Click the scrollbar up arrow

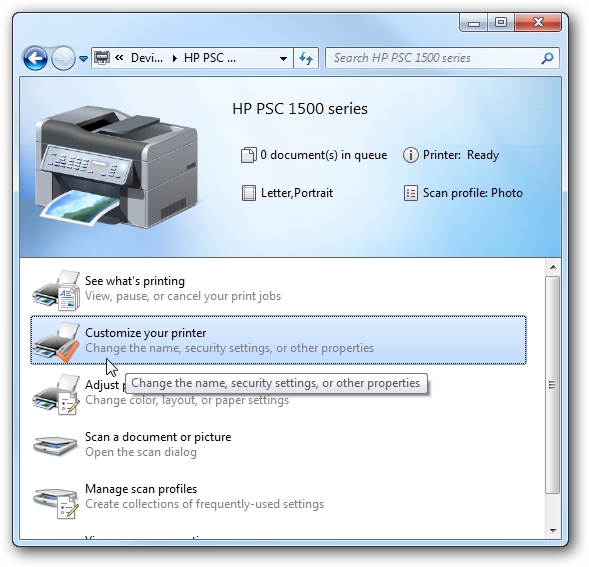coord(553,267)
